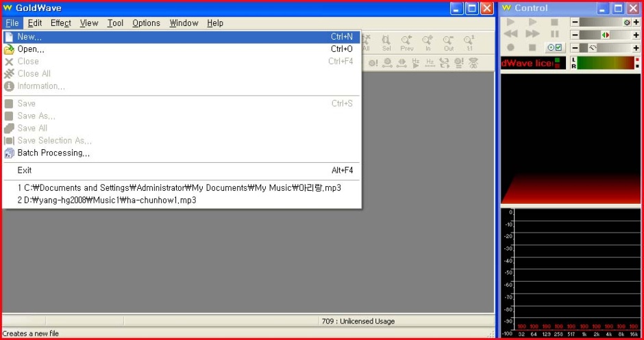644x340 pixels.
Task: Click the grayed Save All entry
Action: tap(182, 129)
